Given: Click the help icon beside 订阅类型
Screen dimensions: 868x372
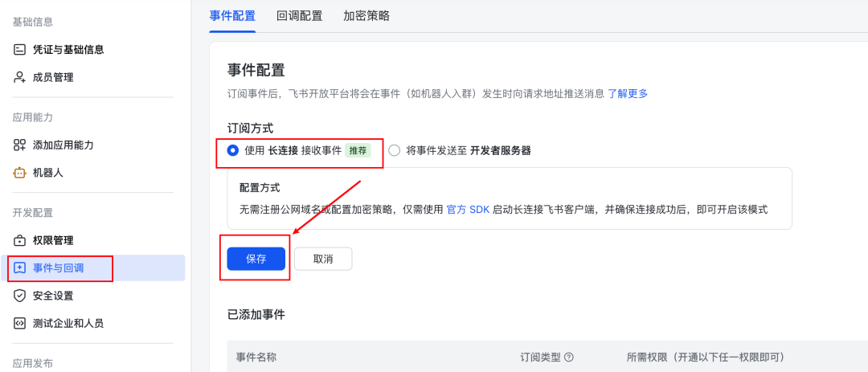Looking at the screenshot, I should click(569, 358).
